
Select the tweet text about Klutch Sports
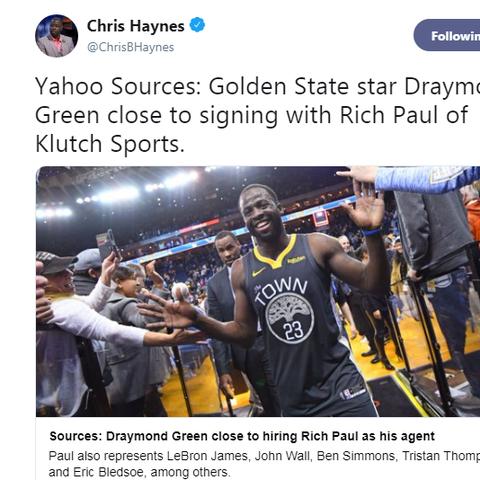pyautogui.click(x=257, y=115)
